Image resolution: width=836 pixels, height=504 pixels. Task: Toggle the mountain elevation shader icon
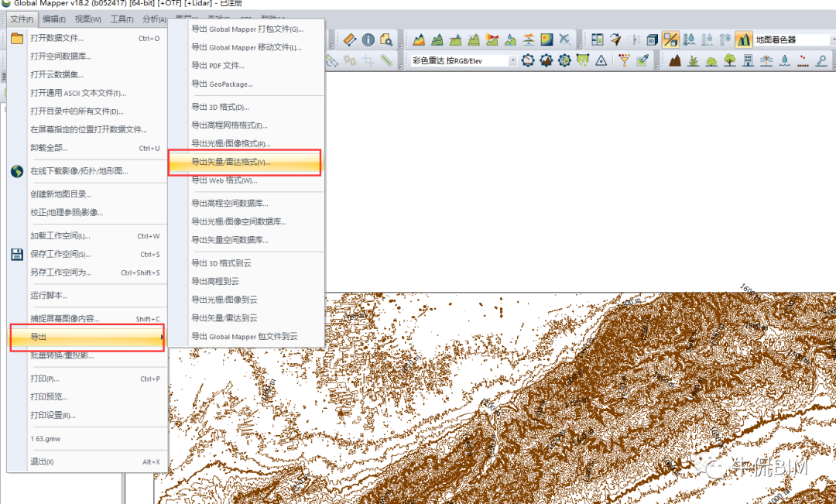click(743, 39)
